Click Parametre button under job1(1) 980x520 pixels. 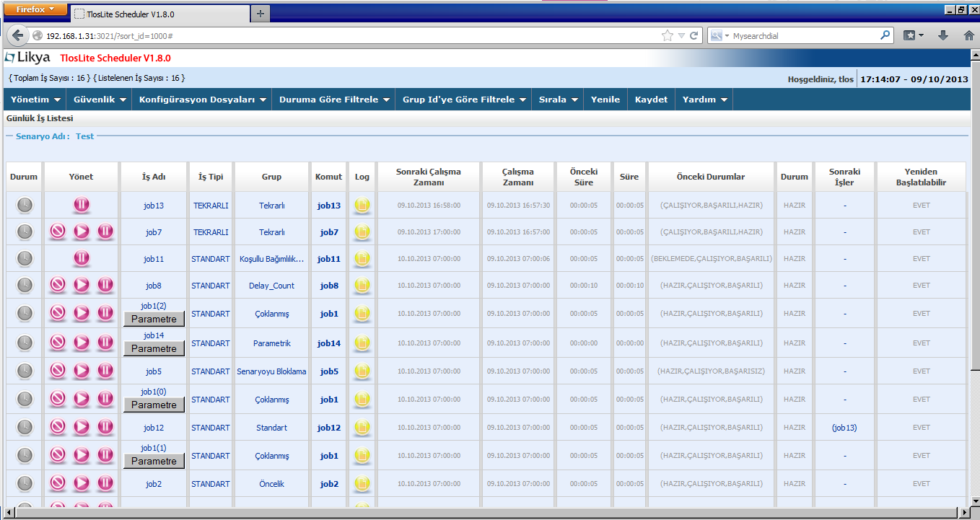(154, 461)
